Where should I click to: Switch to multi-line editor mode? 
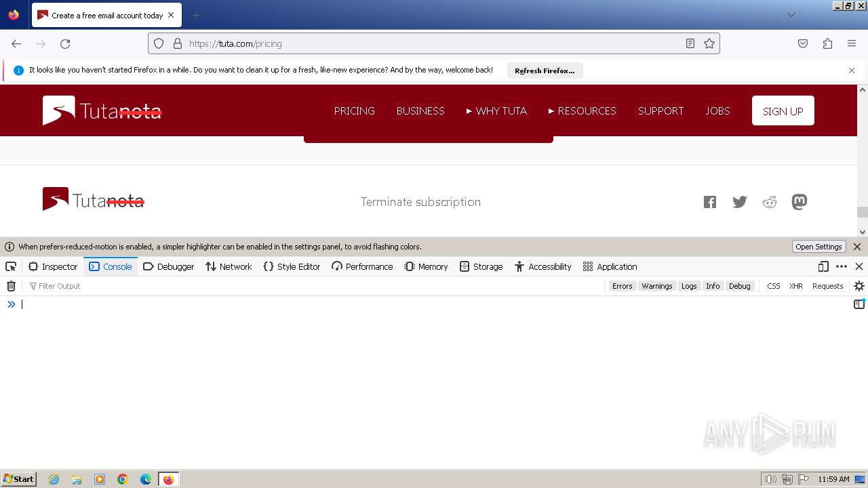tap(859, 304)
